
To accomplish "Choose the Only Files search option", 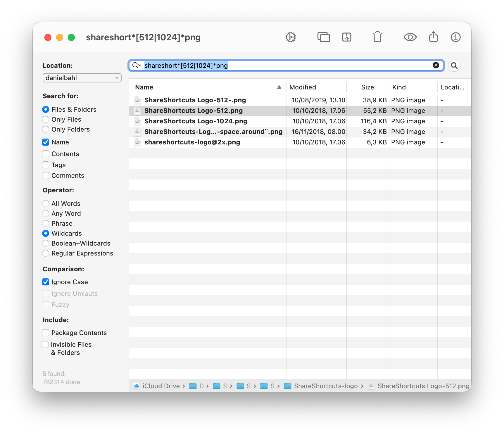I will click(x=46, y=119).
